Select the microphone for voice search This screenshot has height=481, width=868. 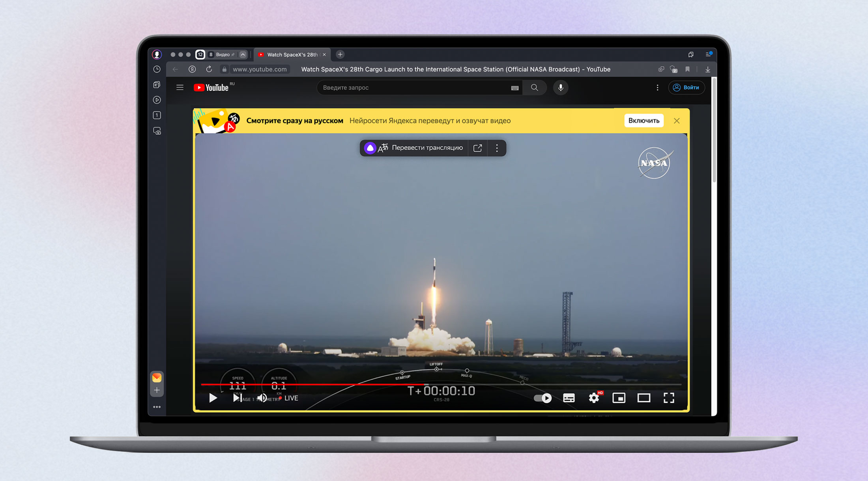pyautogui.click(x=561, y=88)
